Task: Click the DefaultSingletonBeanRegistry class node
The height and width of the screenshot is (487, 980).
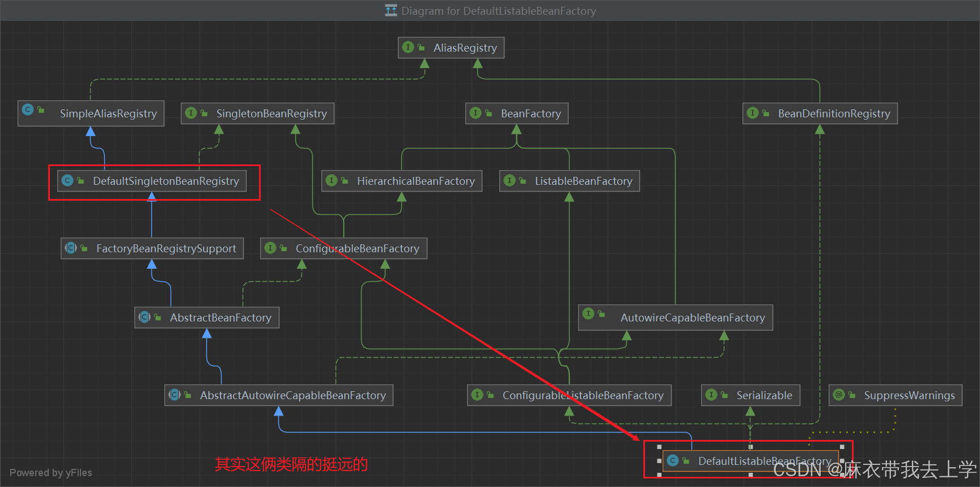Action: (x=152, y=181)
